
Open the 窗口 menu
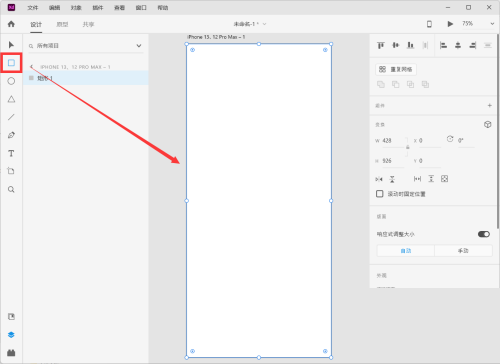[141, 7]
